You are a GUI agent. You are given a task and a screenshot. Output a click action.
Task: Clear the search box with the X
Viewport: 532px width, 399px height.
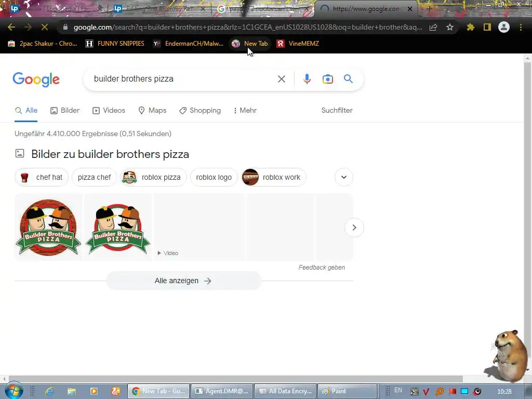[x=281, y=79]
